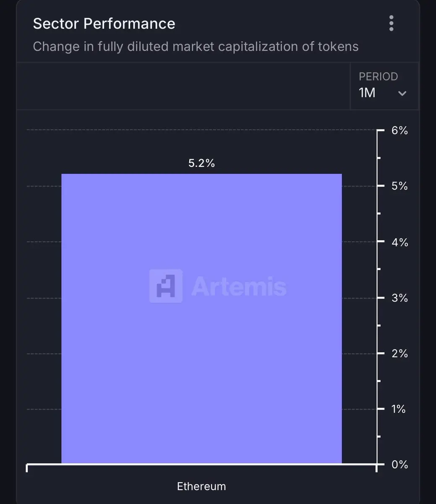Select the Ethereum x-axis label
Screen dimensions: 436x504
tap(201, 486)
